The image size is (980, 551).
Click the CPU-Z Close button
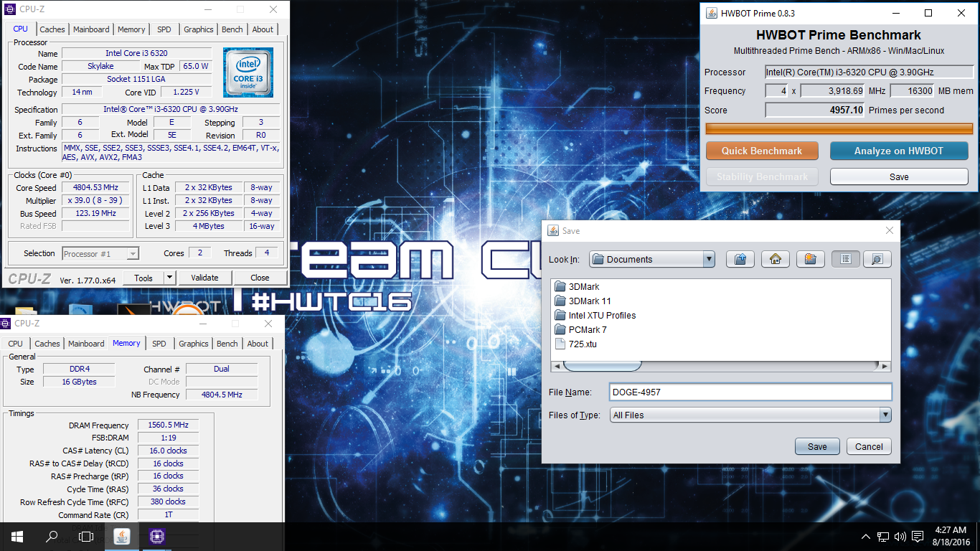click(260, 278)
